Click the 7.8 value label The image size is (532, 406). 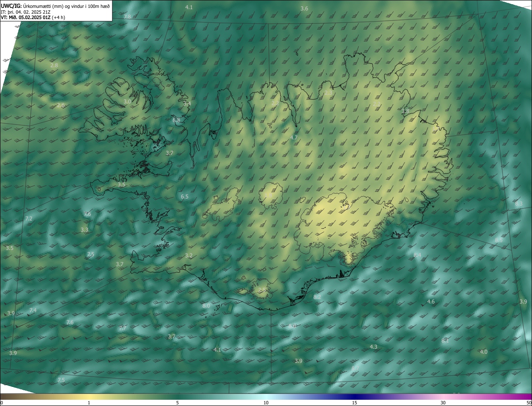tap(128, 17)
